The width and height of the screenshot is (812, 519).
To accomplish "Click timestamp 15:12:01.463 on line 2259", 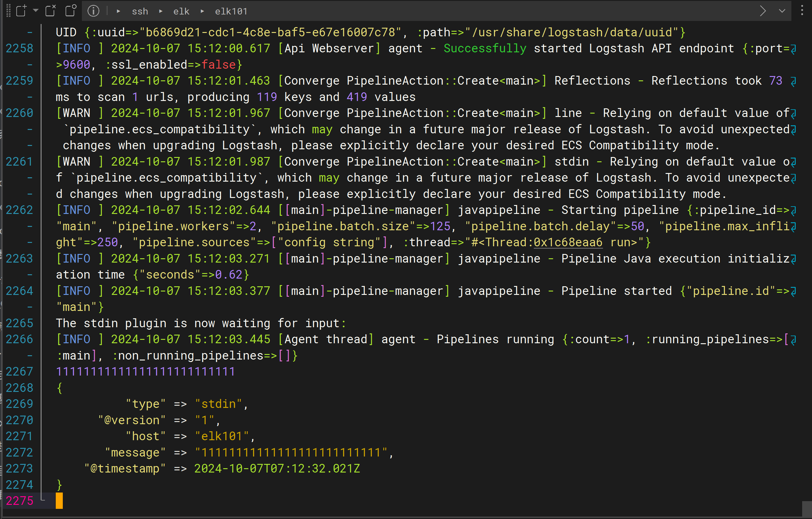I will 229,81.
